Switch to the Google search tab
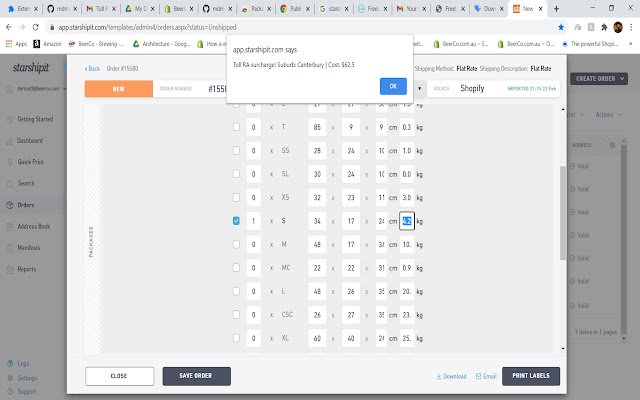This screenshot has width=640, height=400. (333, 9)
